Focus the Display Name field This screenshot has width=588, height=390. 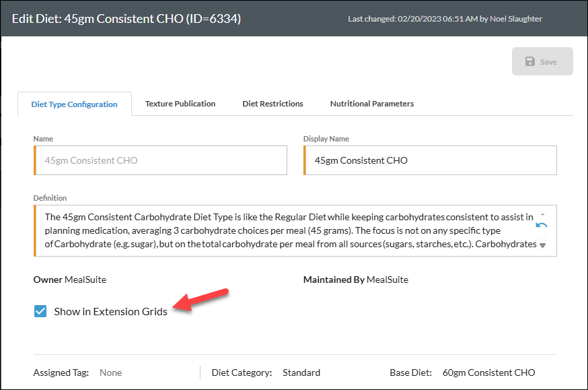tap(430, 160)
